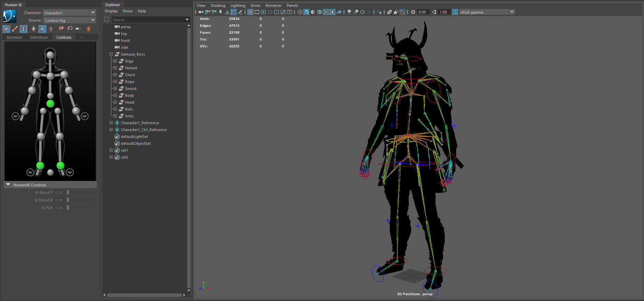Expand the Toga node
The height and width of the screenshot is (301, 644).
115,61
